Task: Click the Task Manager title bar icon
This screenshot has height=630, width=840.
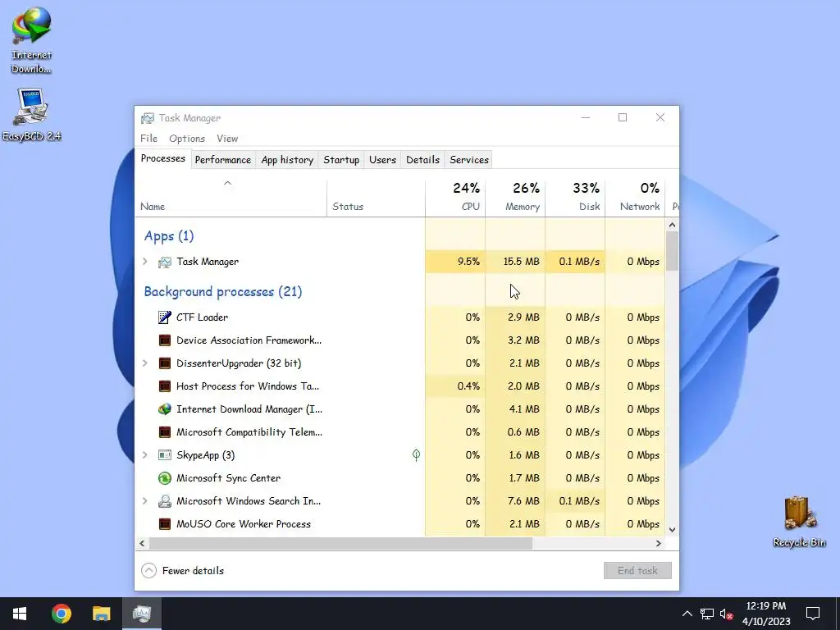Action: pos(148,118)
